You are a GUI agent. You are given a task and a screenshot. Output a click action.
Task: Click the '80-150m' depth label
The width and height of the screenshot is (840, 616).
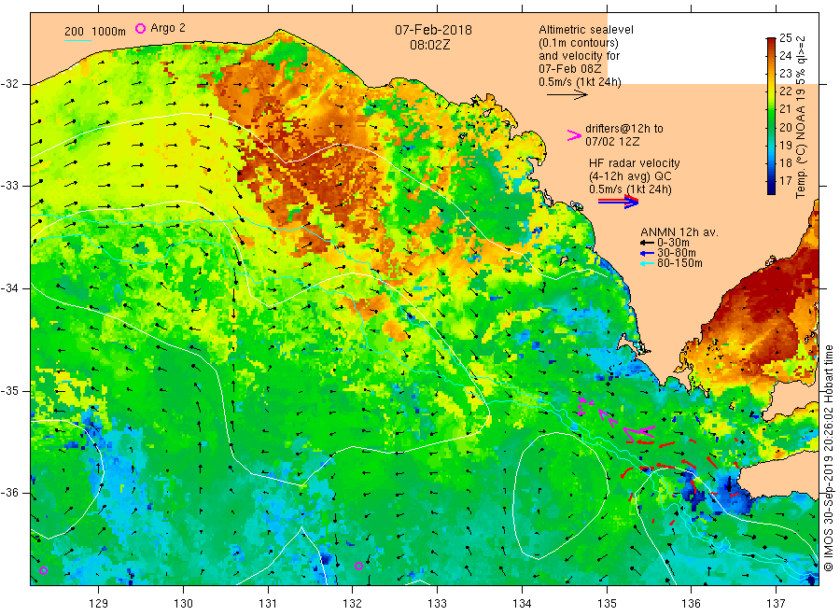pyautogui.click(x=679, y=263)
